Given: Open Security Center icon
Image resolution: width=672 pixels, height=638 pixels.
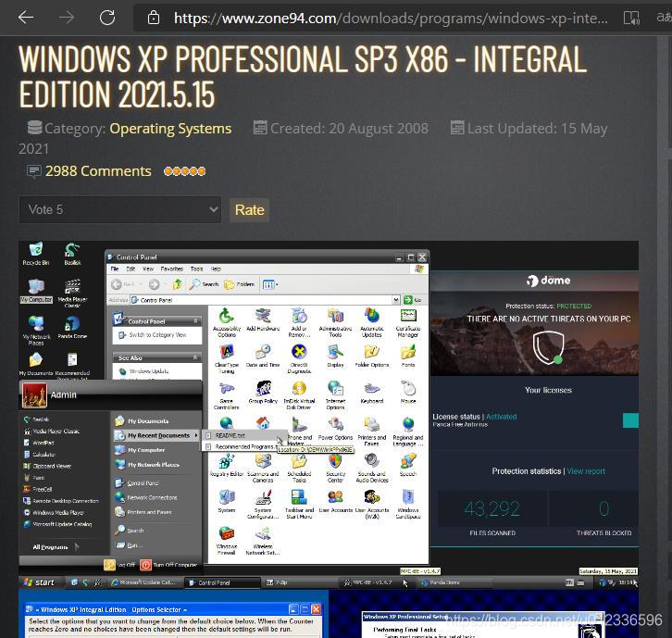Looking at the screenshot, I should coord(335,469).
